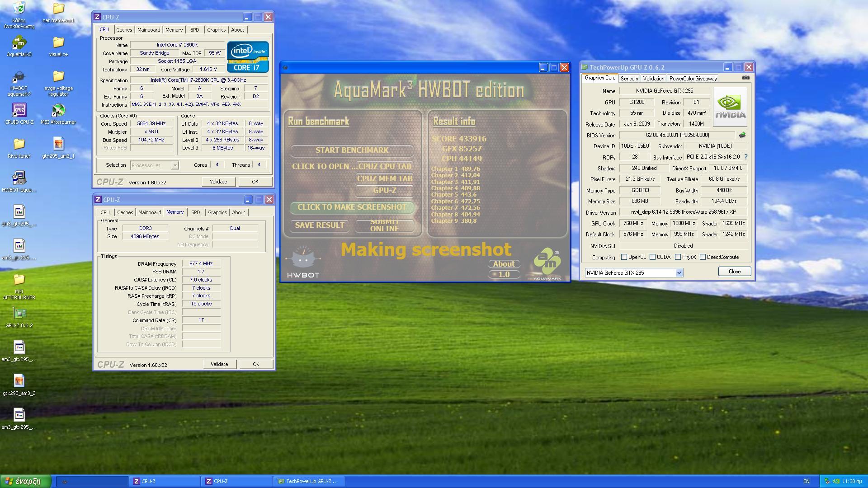The width and height of the screenshot is (868, 488).
Task: Click START BENCHMARK in AquaMark
Action: pos(352,150)
